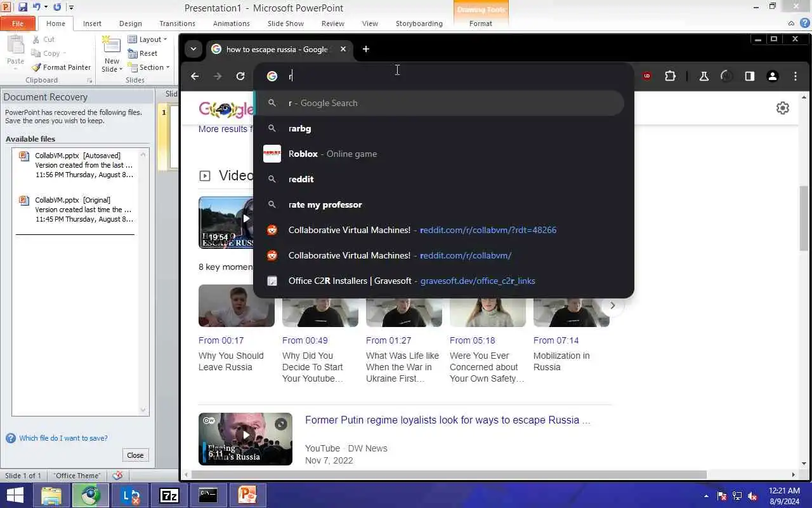812x508 pixels.
Task: Click the New Slide icon
Action: (x=112, y=46)
